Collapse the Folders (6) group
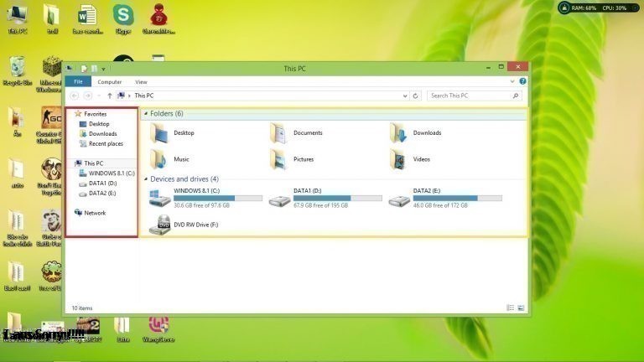The height and width of the screenshot is (362, 644). 146,113
